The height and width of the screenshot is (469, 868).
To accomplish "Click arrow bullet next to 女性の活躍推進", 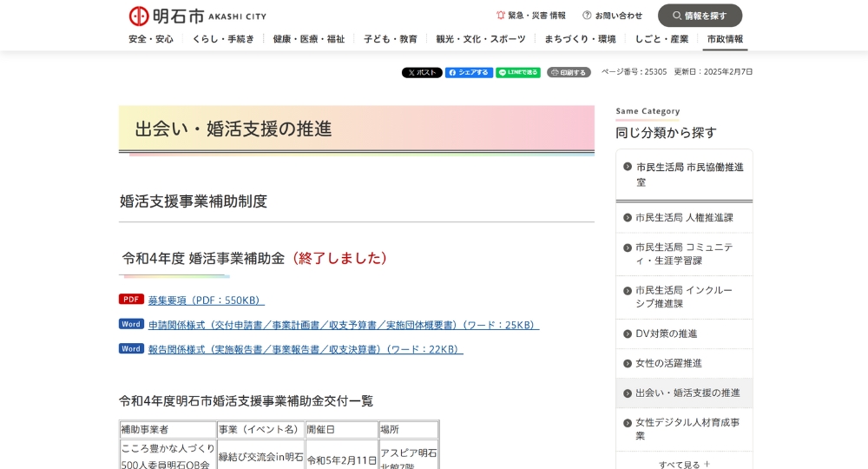I will (628, 364).
